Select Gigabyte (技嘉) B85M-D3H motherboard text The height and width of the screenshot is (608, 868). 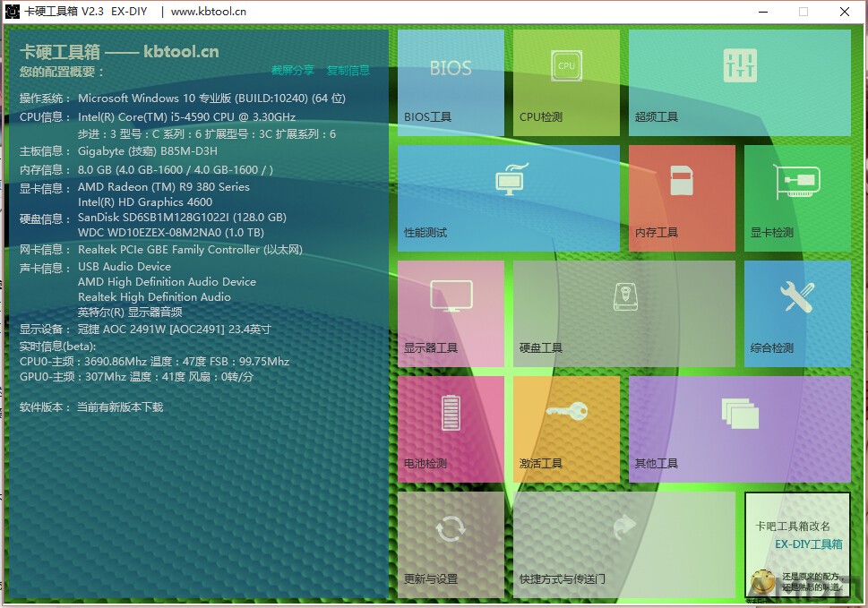(x=147, y=151)
